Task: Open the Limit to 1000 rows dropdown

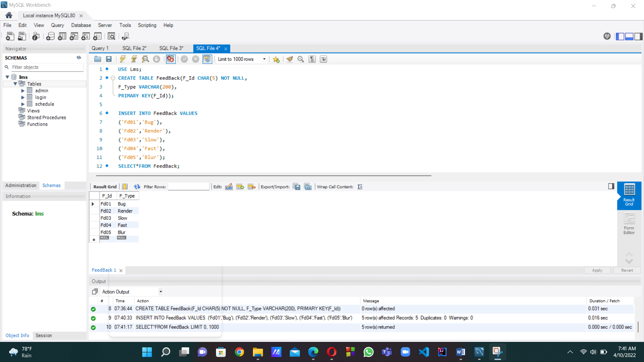Action: [264, 59]
